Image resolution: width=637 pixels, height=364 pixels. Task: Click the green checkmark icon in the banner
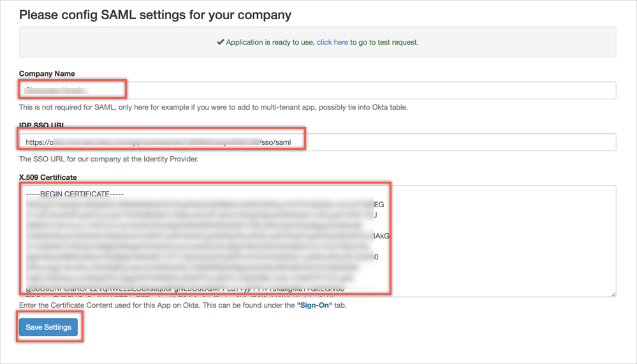point(220,42)
